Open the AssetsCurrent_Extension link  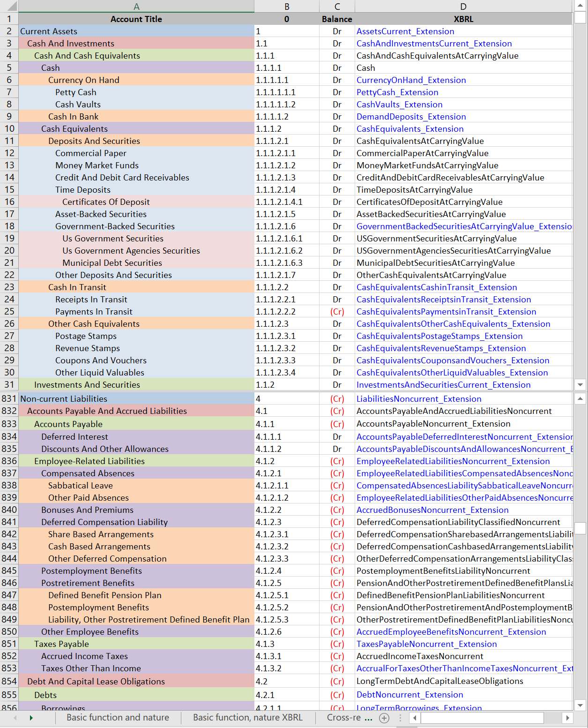coord(405,31)
